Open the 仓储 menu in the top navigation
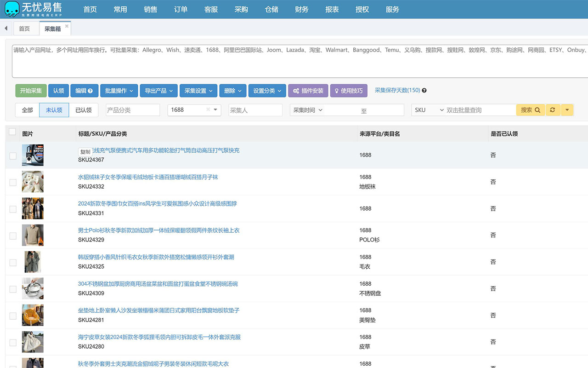 pos(271,9)
